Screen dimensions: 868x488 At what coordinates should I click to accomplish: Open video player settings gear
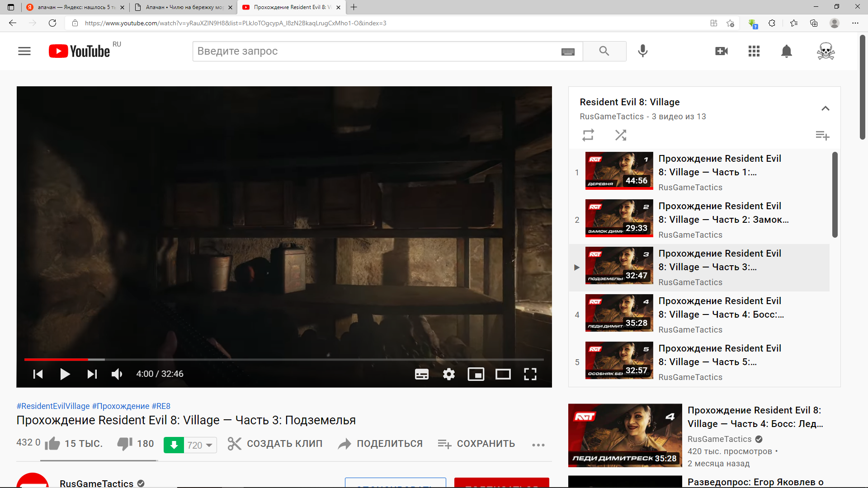(448, 374)
